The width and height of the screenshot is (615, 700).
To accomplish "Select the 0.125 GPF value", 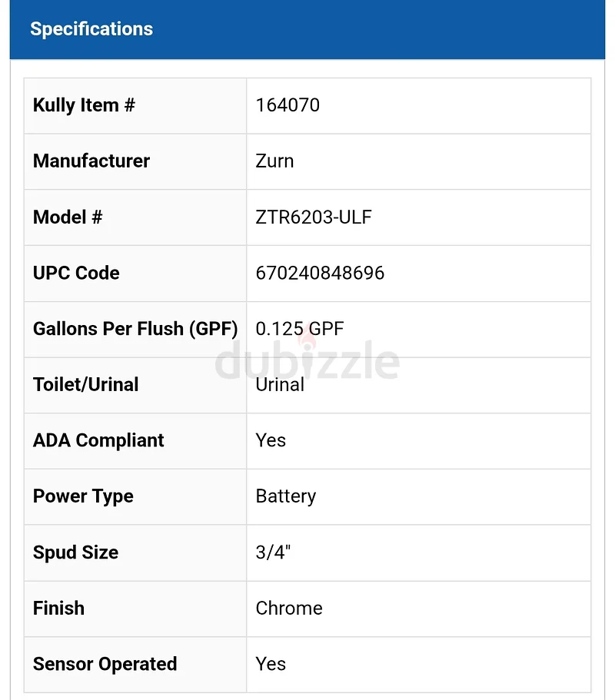I will [300, 329].
